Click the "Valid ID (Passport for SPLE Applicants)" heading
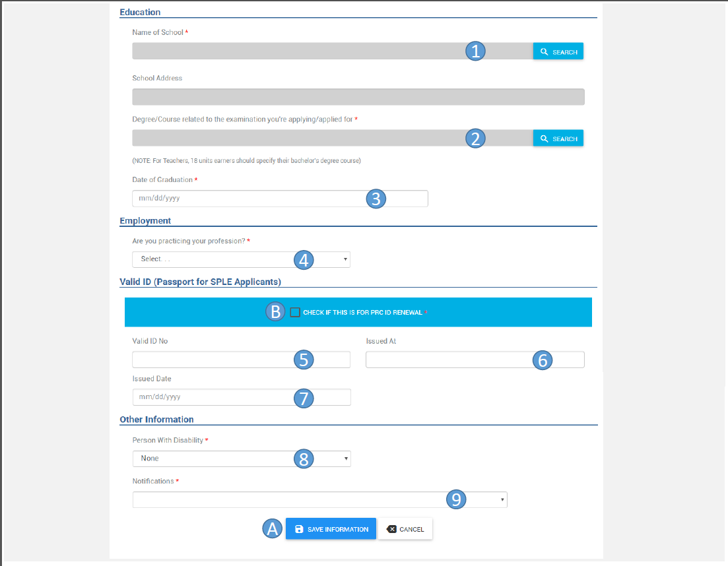The width and height of the screenshot is (728, 566). 200,282
